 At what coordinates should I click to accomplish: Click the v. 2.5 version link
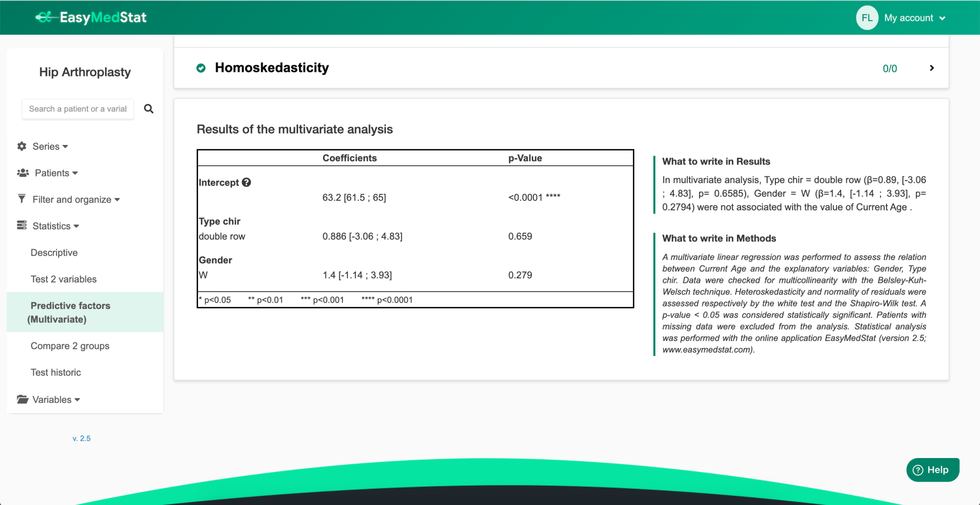point(82,439)
